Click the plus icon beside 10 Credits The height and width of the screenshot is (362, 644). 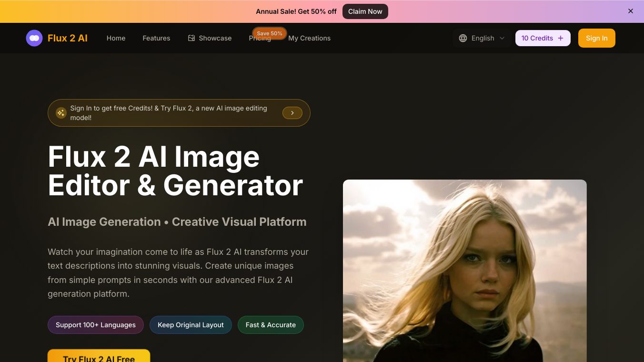coord(561,38)
